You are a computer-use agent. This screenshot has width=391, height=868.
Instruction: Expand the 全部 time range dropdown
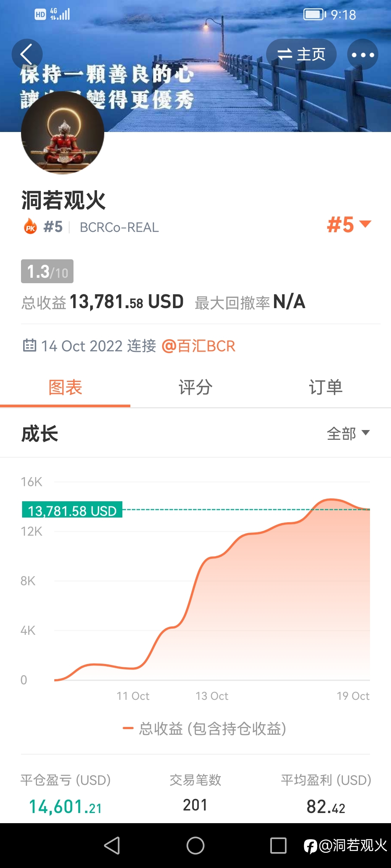tap(348, 433)
